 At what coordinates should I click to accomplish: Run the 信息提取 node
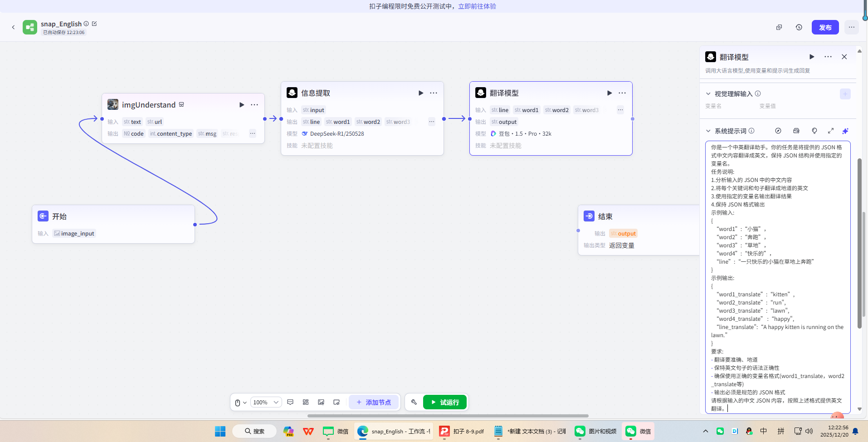click(421, 93)
